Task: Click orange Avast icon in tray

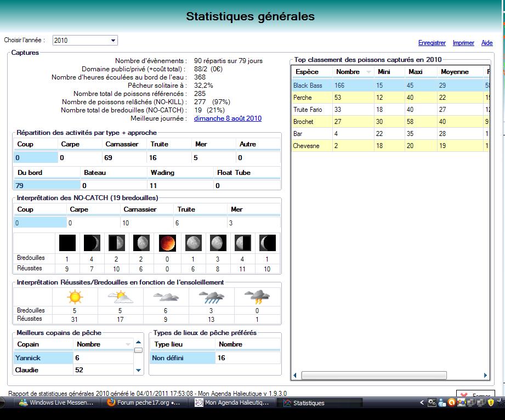Action: [451, 402]
